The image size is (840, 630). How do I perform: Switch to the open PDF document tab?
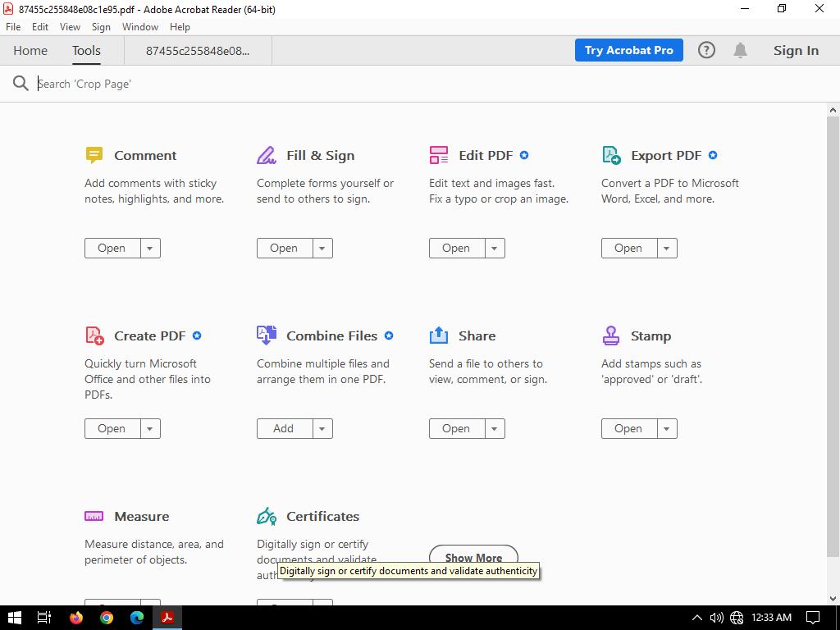click(198, 51)
